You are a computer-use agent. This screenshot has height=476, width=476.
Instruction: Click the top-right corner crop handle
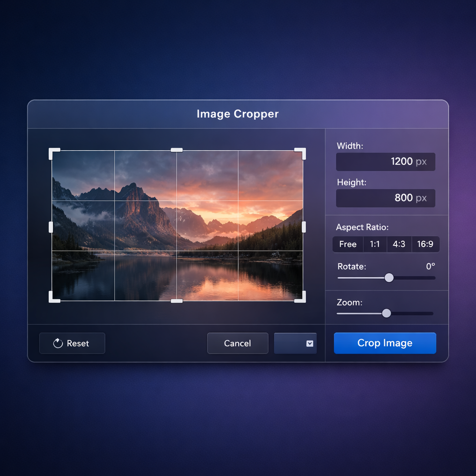302,152
